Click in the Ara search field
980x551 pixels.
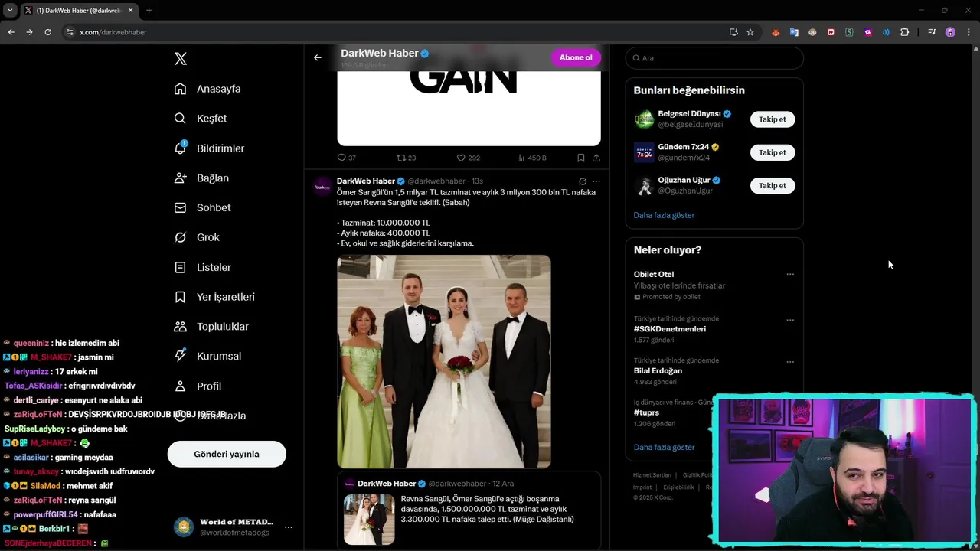[x=714, y=58]
